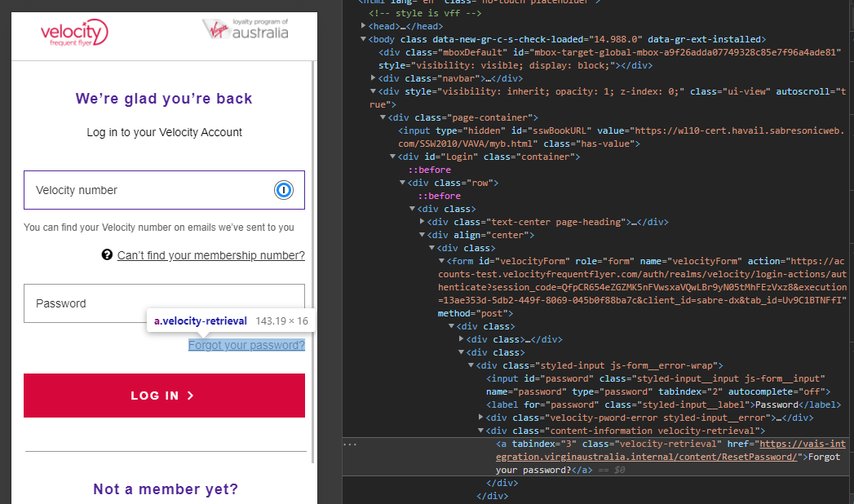
Task: Collapse the styled-input js-form__error-wrap div
Action: pyautogui.click(x=471, y=365)
